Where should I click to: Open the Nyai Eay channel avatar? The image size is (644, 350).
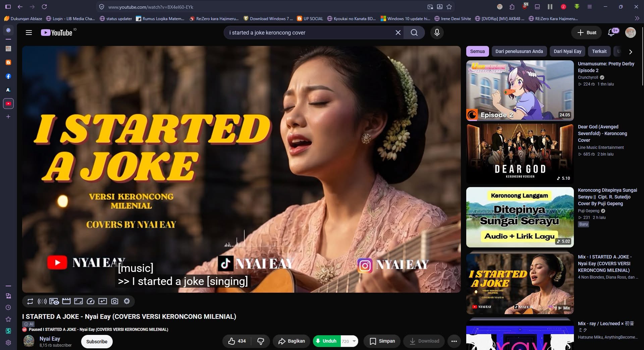[x=29, y=341]
